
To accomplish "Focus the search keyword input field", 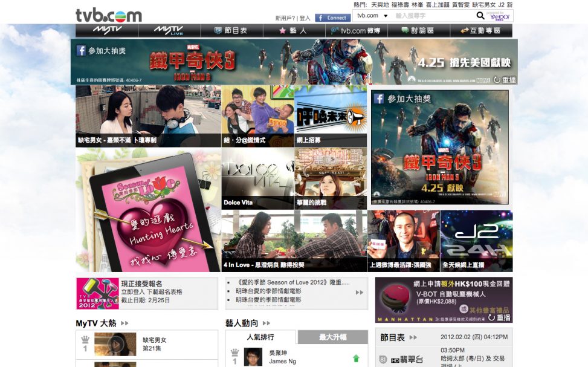I will pyautogui.click(x=433, y=16).
